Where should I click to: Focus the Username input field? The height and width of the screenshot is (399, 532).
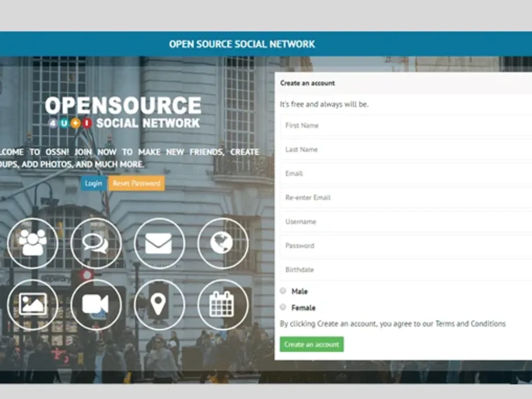[406, 222]
